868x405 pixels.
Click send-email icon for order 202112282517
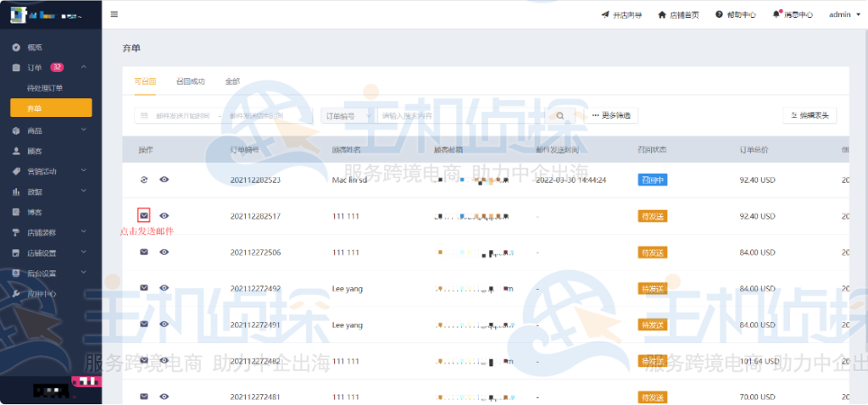(144, 216)
